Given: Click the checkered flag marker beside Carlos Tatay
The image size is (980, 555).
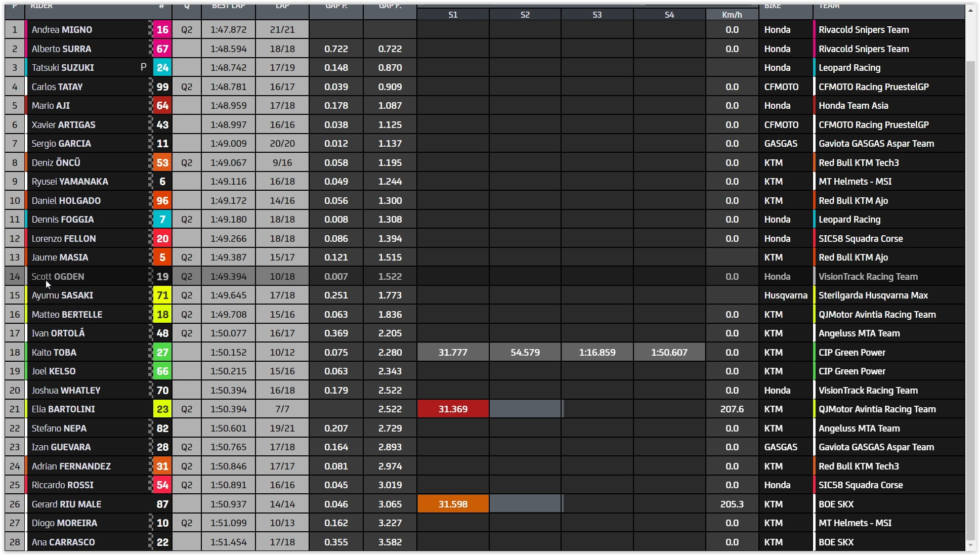Looking at the screenshot, I should [x=150, y=87].
